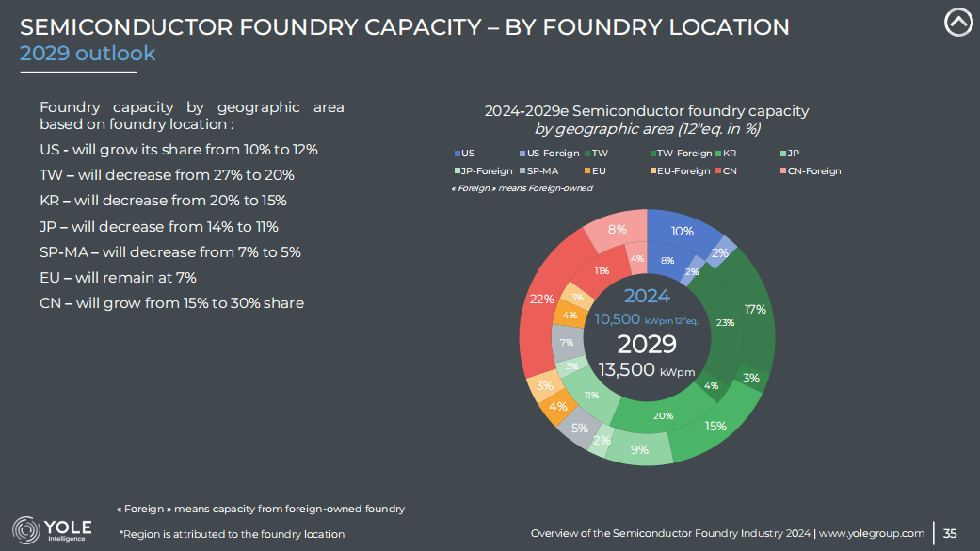This screenshot has width=980, height=551.
Task: Click the bullet 'TW – will decrease from 27% to 20%'
Action: (x=167, y=175)
